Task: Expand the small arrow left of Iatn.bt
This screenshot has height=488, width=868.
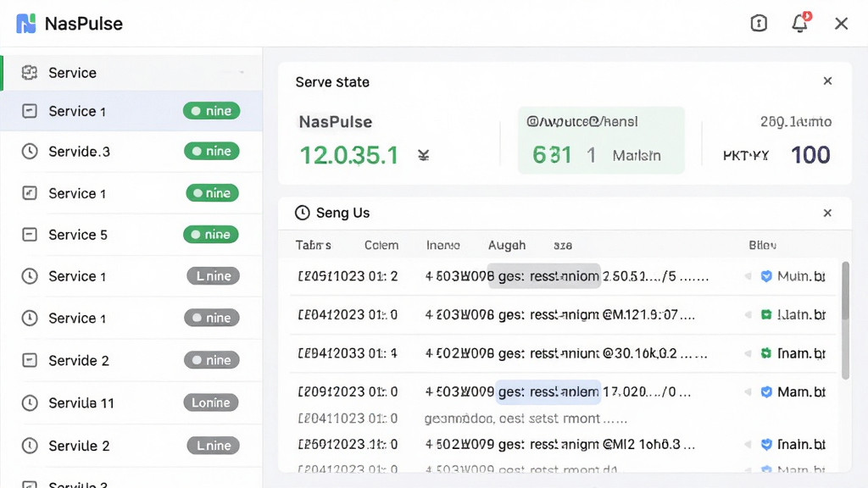Action: [748, 315]
